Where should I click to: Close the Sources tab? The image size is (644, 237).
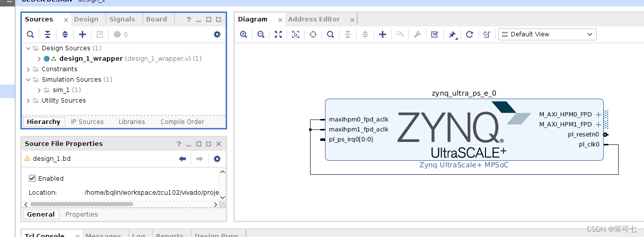pos(66,20)
